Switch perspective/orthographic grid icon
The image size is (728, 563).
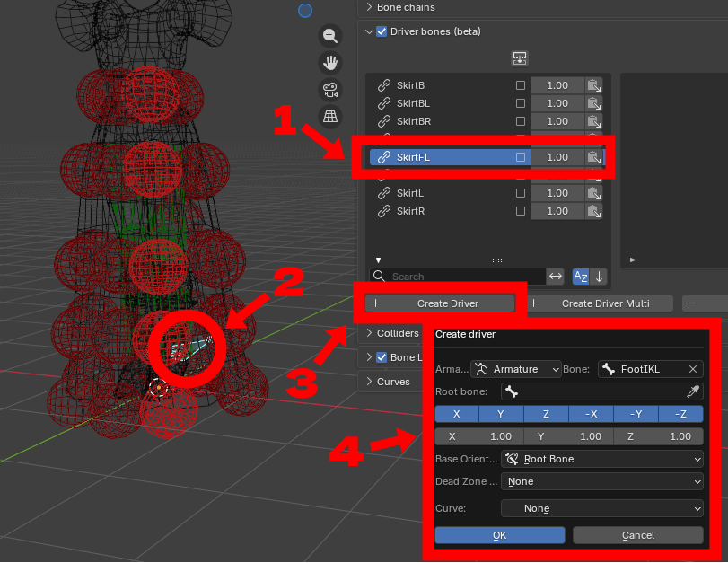[x=330, y=116]
